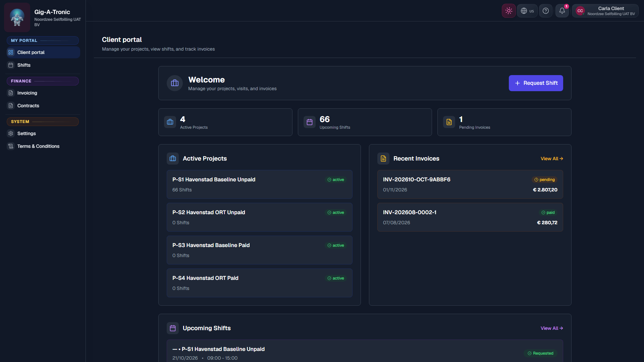The height and width of the screenshot is (362, 644).
Task: Open project P-S3 Havenstad Baseline Paid
Action: pyautogui.click(x=260, y=250)
